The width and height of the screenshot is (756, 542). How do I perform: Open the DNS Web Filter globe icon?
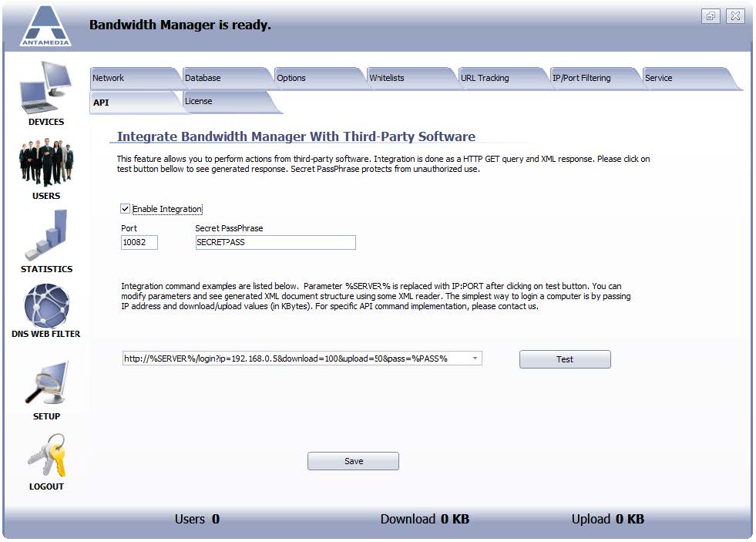(x=46, y=306)
